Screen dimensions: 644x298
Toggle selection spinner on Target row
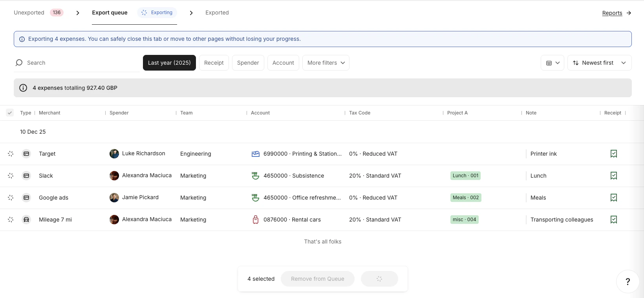pyautogui.click(x=11, y=154)
